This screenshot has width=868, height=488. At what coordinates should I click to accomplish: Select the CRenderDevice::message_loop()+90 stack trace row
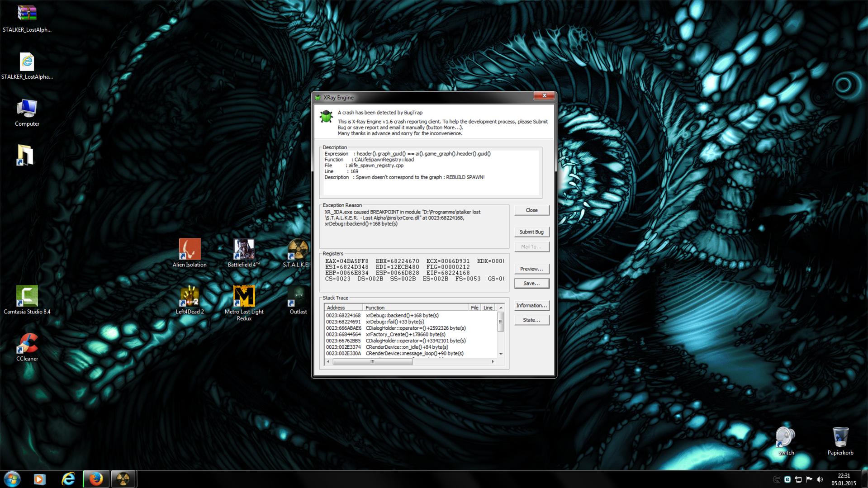tap(410, 354)
